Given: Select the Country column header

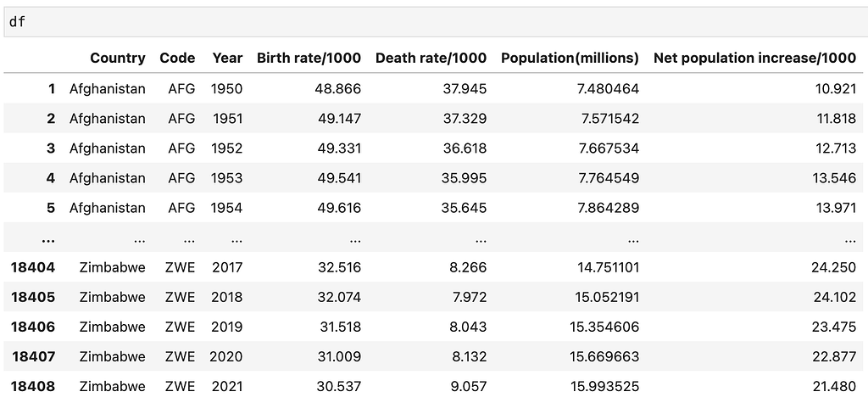Looking at the screenshot, I should 117,59.
